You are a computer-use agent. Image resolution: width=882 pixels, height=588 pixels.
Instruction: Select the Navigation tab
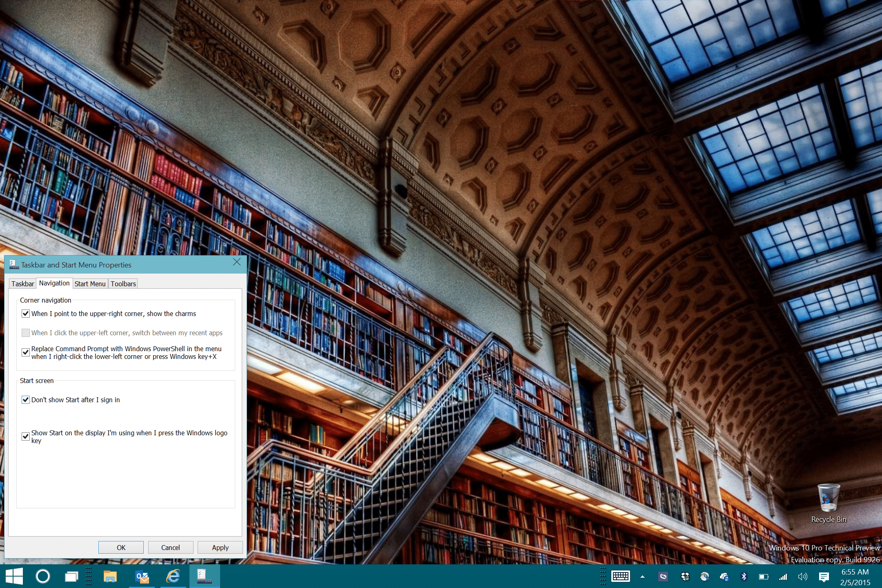pos(54,283)
